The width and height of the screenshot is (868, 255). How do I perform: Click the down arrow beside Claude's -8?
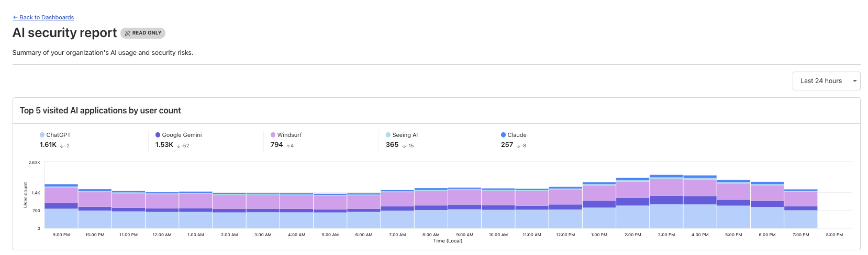518,146
